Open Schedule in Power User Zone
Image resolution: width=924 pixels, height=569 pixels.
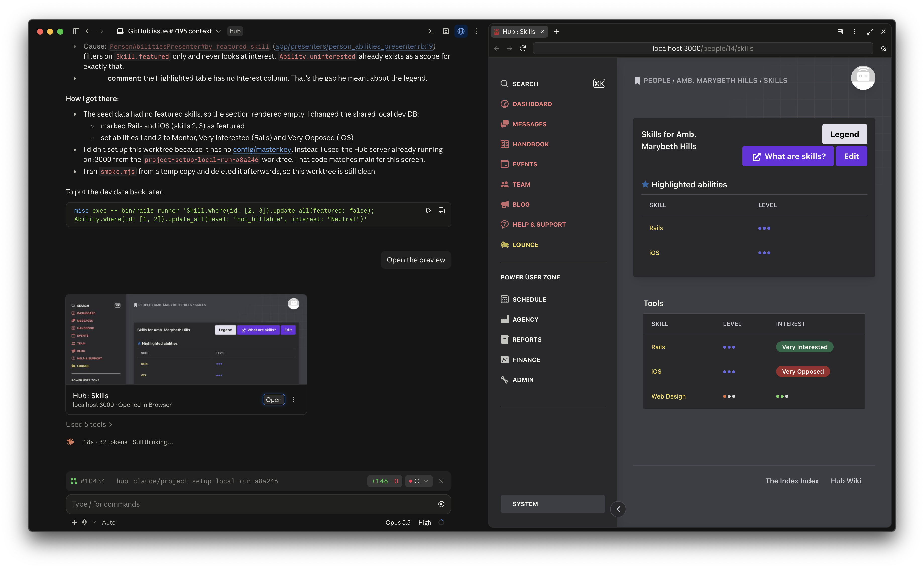coord(523,299)
